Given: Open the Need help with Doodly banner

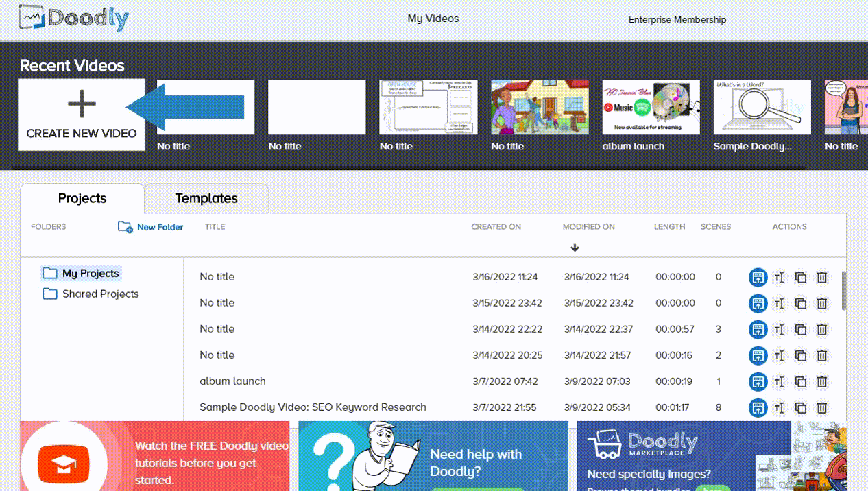Looking at the screenshot, I should pyautogui.click(x=433, y=456).
